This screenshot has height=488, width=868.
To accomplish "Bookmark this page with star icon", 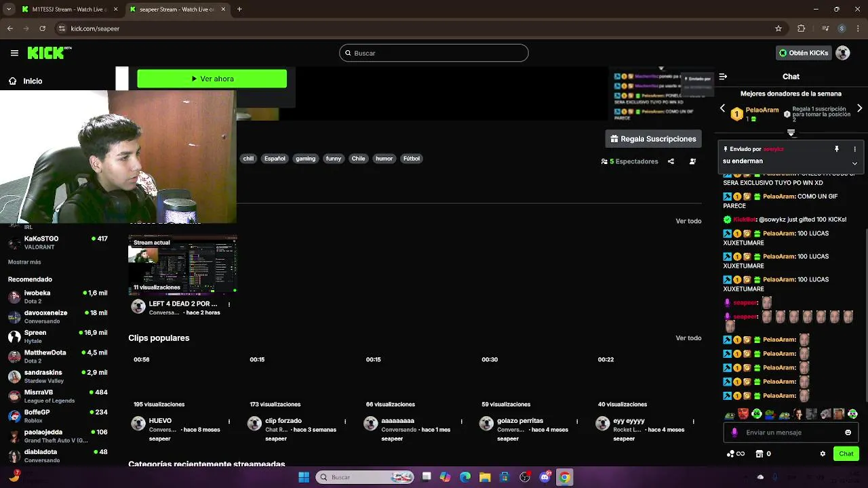I will point(778,28).
